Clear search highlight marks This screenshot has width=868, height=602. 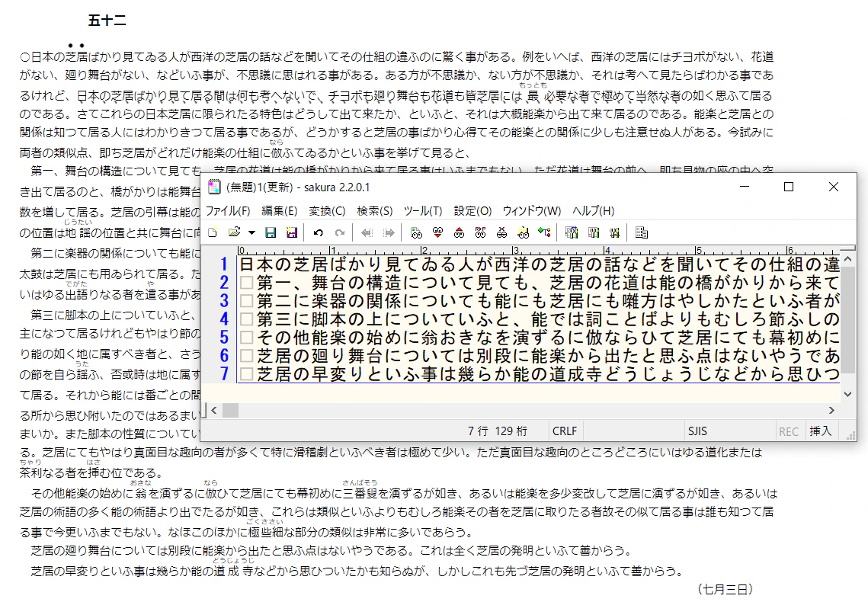(x=501, y=233)
